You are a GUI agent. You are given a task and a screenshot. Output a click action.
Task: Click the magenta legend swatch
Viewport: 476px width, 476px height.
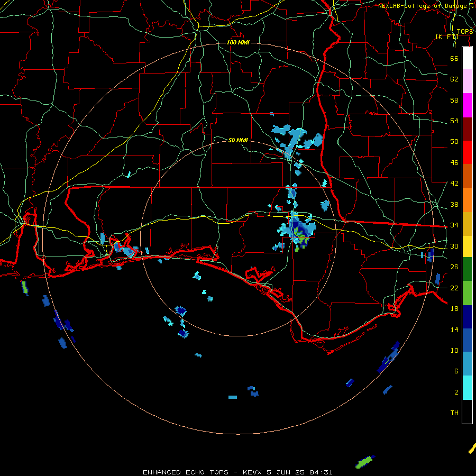coord(467,105)
